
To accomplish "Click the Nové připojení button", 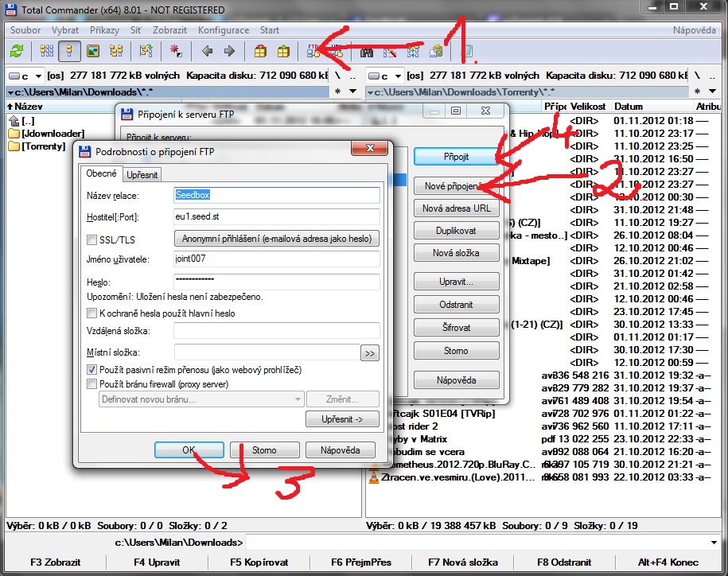I will pyautogui.click(x=456, y=186).
